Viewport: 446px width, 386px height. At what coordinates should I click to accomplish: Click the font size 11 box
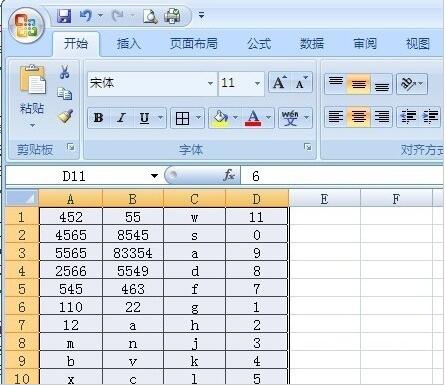(x=235, y=83)
